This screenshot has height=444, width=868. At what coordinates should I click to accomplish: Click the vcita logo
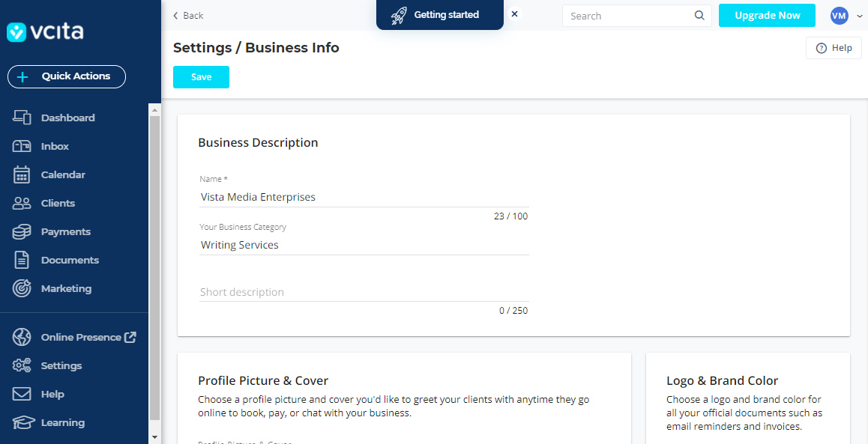click(x=45, y=31)
